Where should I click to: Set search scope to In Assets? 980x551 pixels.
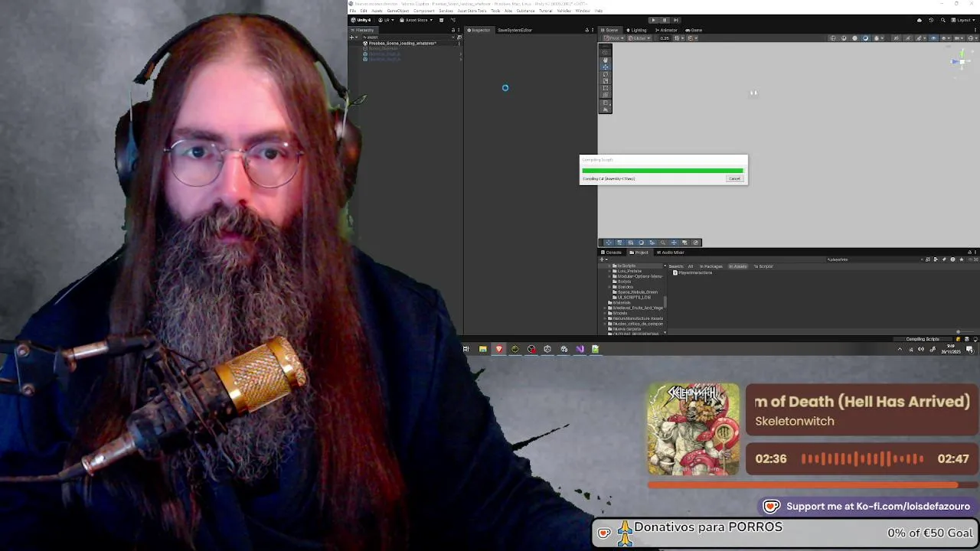738,266
